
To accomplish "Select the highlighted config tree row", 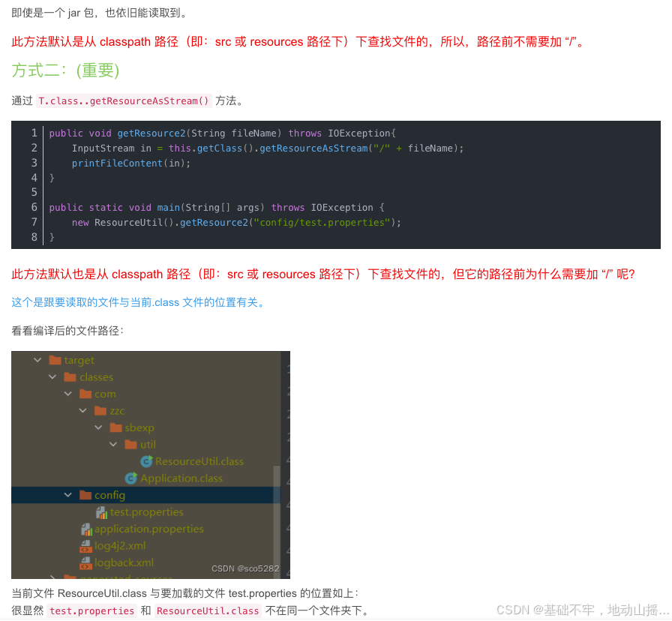I will click(x=150, y=495).
